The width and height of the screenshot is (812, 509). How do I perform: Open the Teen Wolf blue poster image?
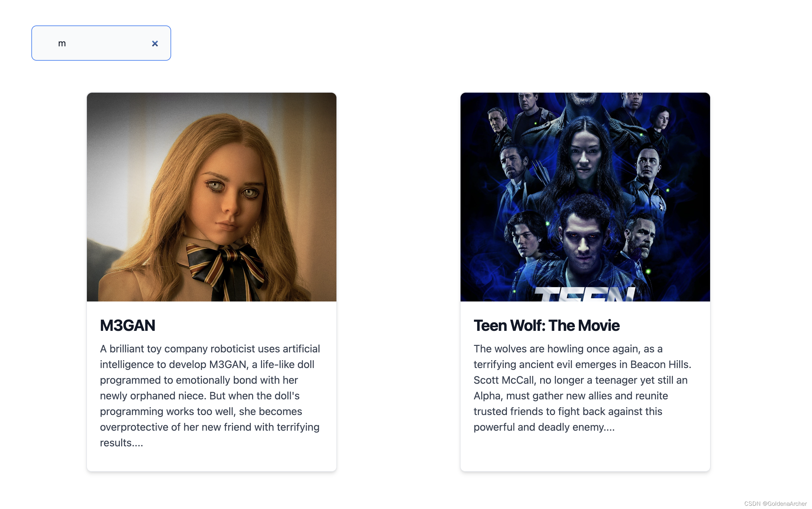585,197
